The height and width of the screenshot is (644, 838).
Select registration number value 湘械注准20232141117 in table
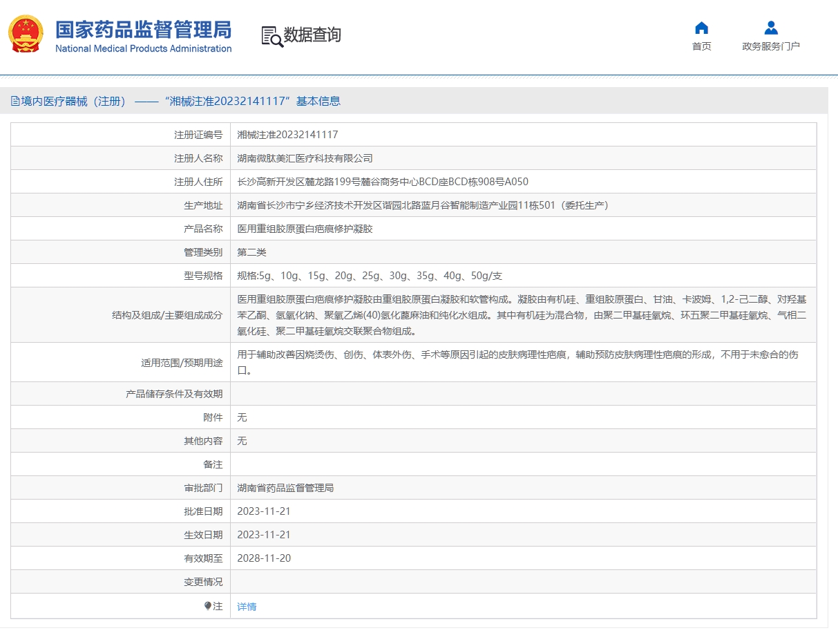(287, 135)
